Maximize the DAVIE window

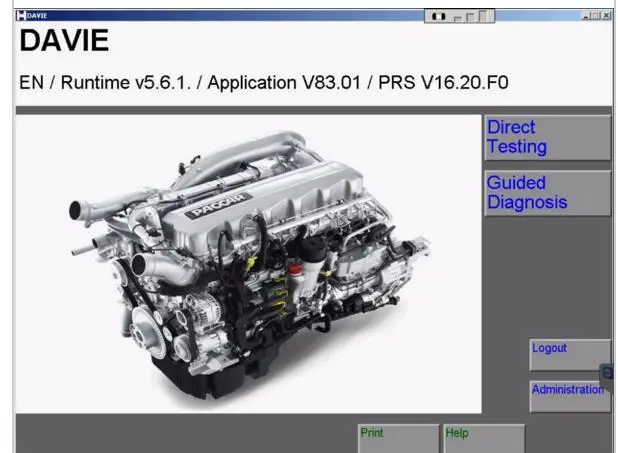tap(596, 16)
